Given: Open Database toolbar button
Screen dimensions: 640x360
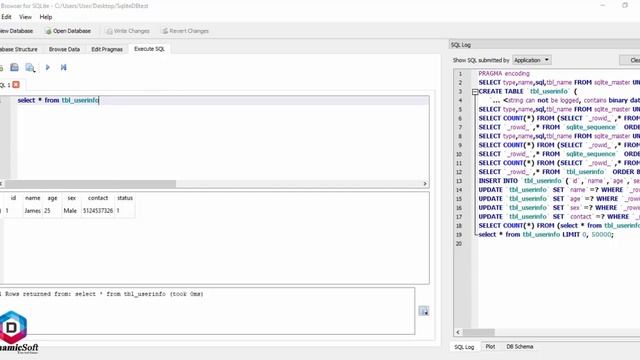Looking at the screenshot, I should (68, 31).
